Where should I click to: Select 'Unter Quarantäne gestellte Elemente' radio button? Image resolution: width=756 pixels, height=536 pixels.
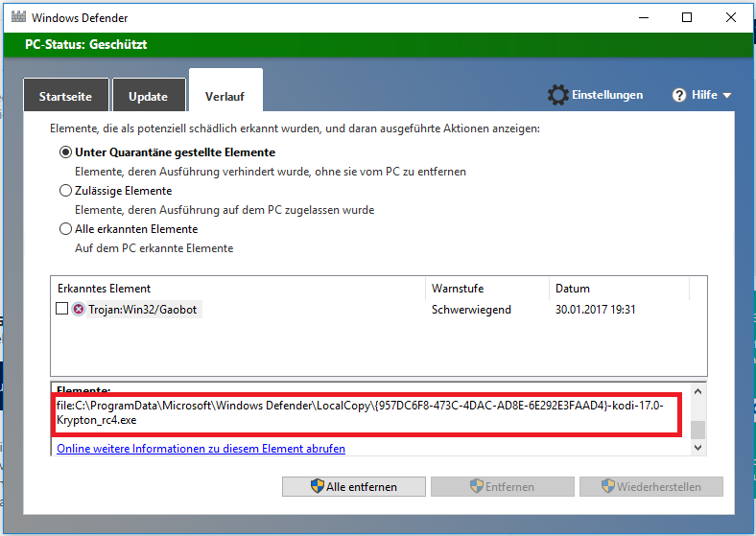click(65, 152)
